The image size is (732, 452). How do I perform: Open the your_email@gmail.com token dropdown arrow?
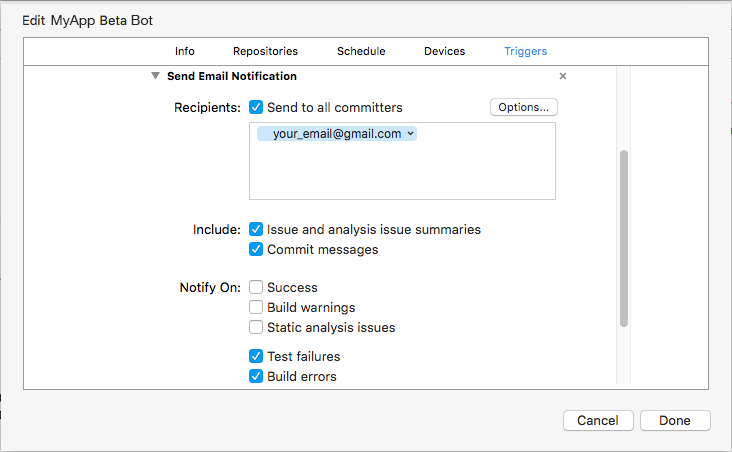pyautogui.click(x=411, y=133)
